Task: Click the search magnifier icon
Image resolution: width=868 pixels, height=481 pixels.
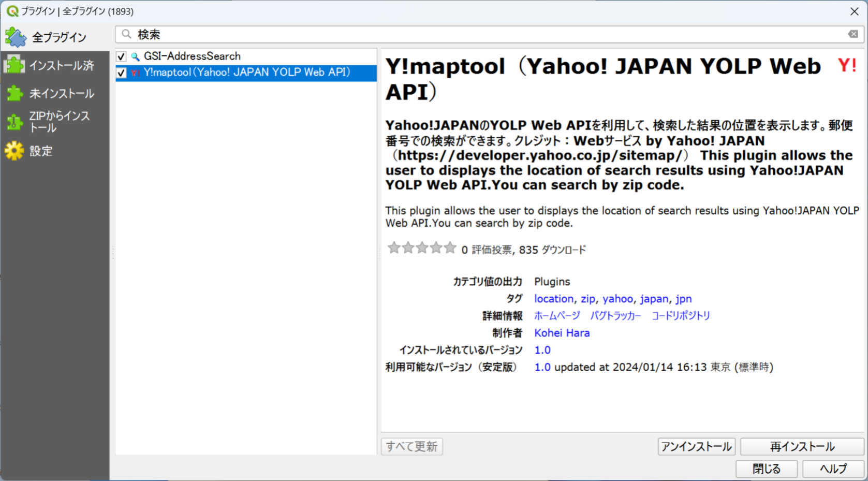Action: [127, 34]
